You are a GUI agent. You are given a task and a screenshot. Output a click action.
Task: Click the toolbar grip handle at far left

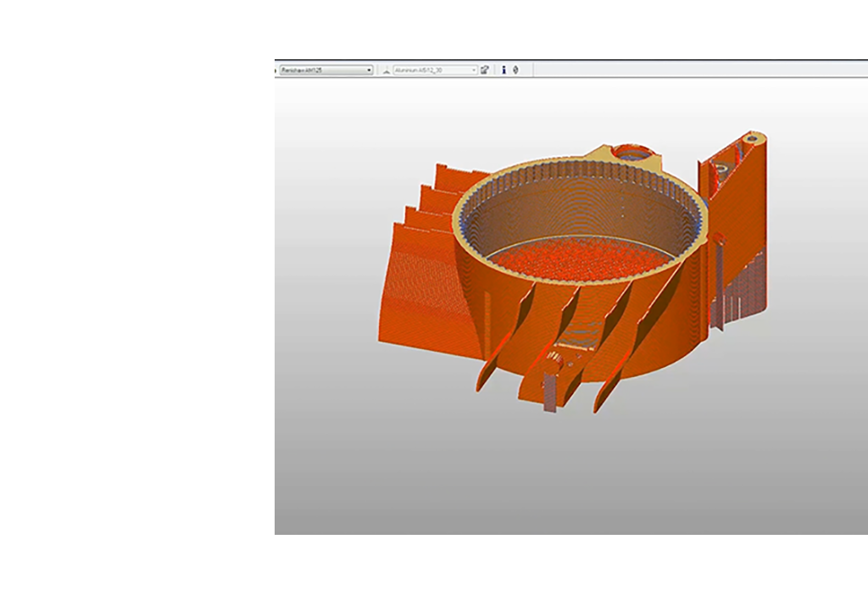276,70
